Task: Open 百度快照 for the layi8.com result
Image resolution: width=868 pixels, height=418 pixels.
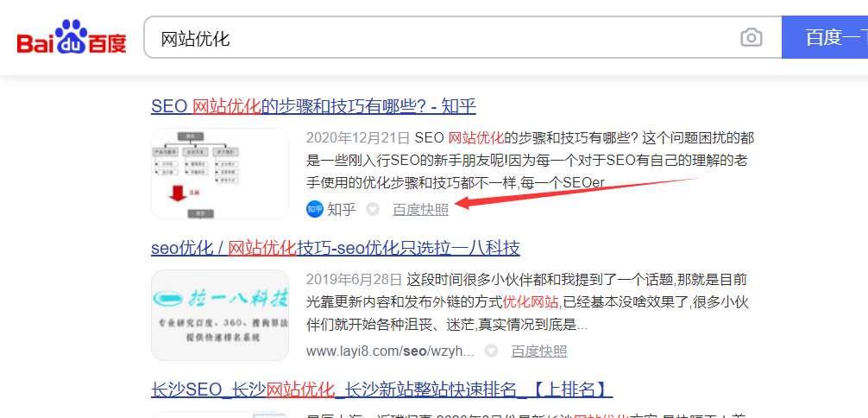Action: [539, 351]
